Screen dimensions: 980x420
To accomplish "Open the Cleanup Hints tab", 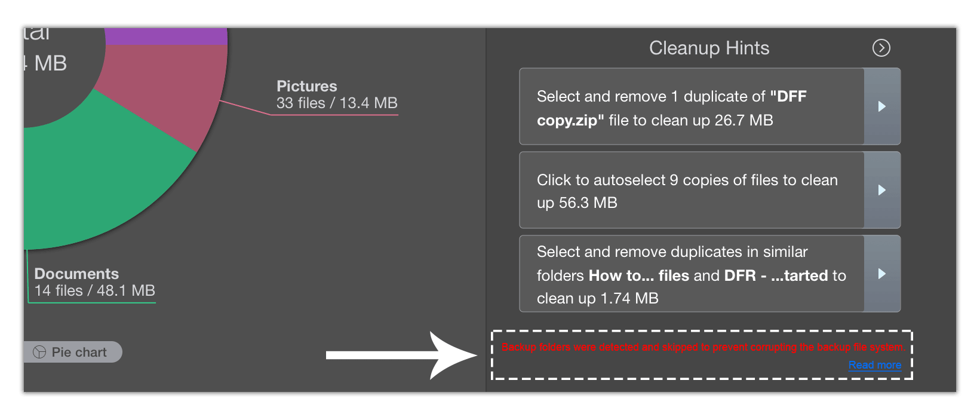I will click(708, 48).
